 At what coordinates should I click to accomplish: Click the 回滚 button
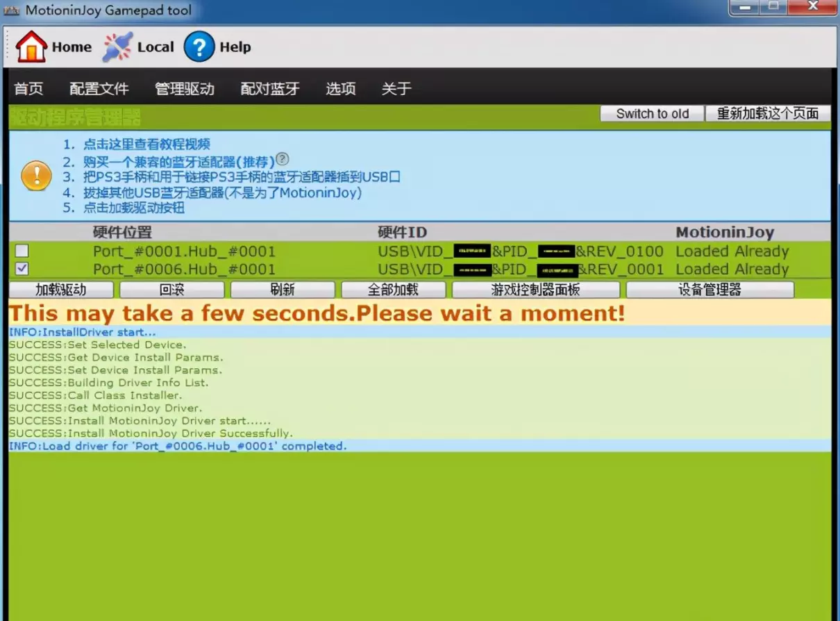[x=172, y=290]
